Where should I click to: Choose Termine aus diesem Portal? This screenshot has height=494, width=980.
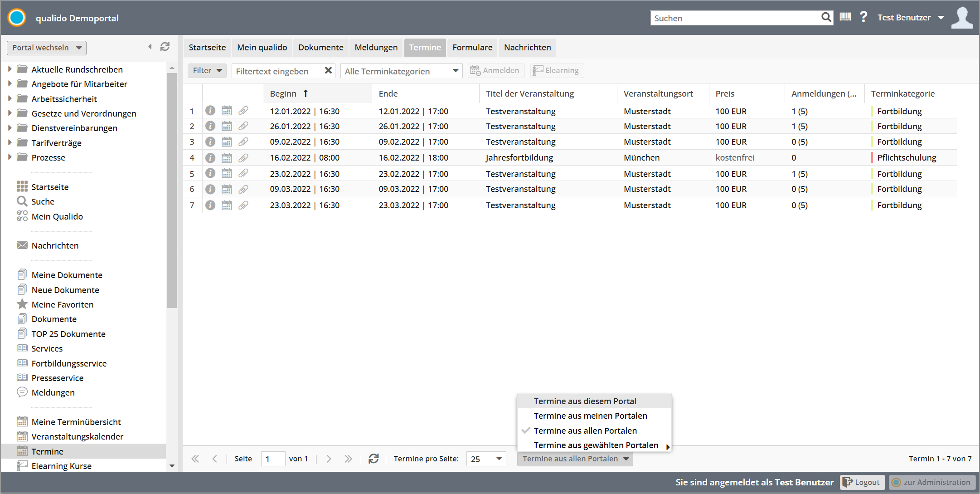(x=585, y=401)
